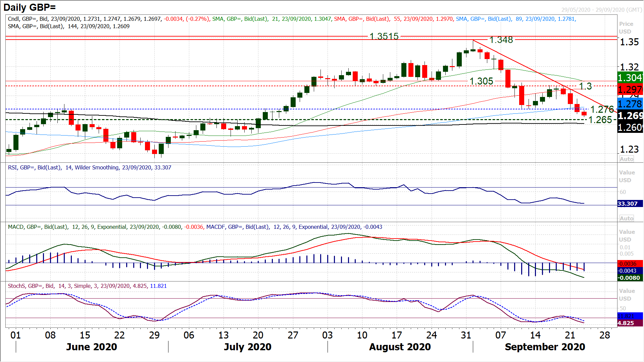Click the date range text at top right
Screen dimensions: 644x362
601,10
